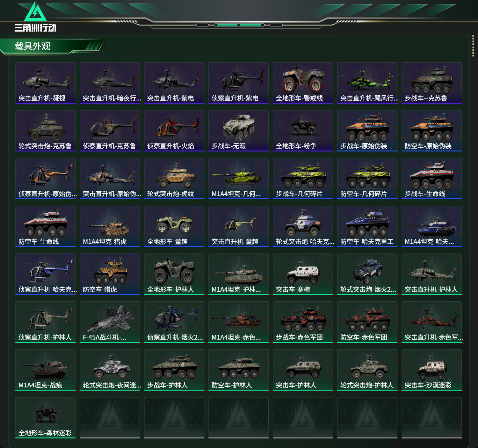Select the 防空车-原始伪装 skin
Image resolution: width=478 pixels, height=448 pixels.
pyautogui.click(x=432, y=131)
